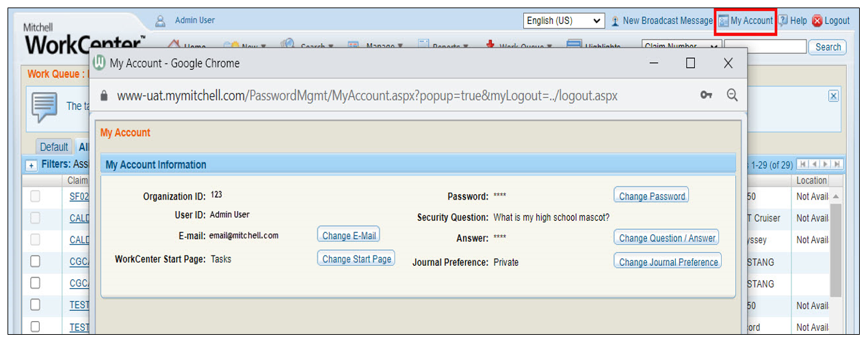Click the Change Journal Preference button
This screenshot has width=868, height=343.
point(668,262)
